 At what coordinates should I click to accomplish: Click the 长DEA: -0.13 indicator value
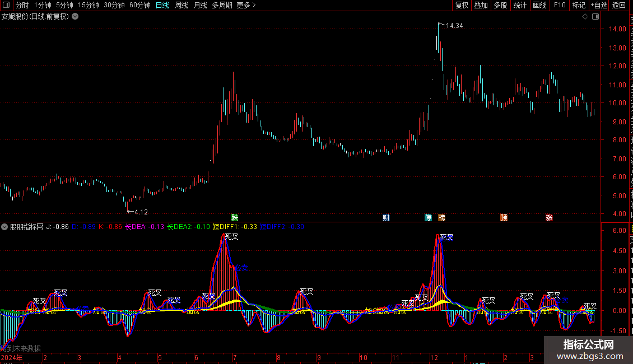click(x=145, y=227)
